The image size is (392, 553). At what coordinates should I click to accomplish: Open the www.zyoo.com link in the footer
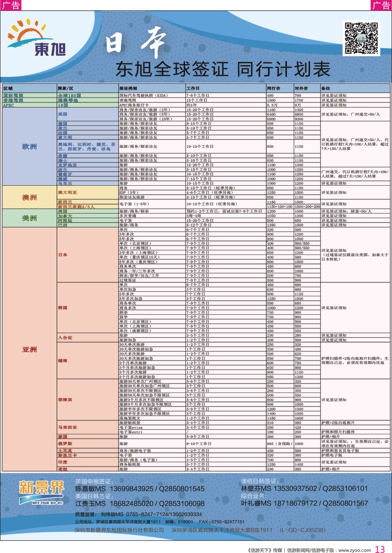[x=355, y=549]
